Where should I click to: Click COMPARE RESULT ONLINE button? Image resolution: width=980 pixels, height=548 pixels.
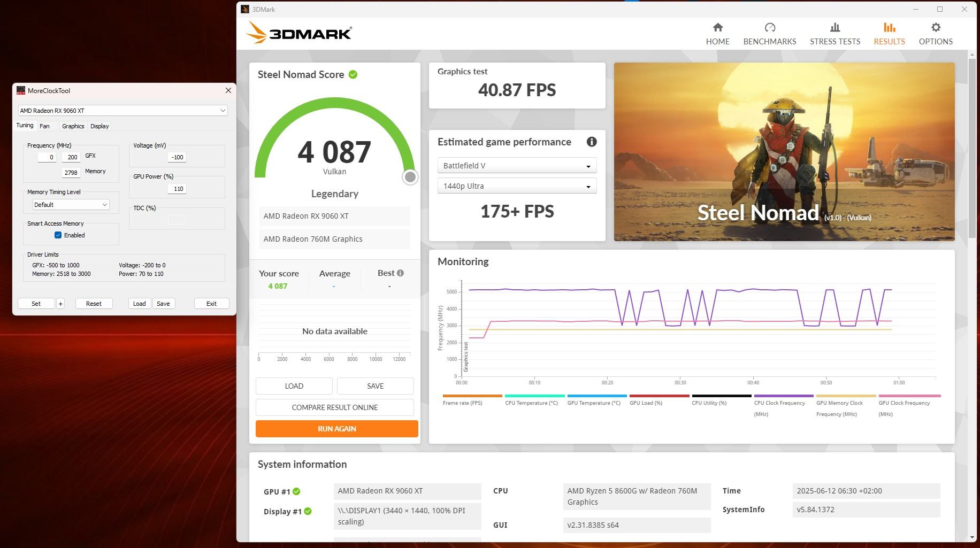tap(335, 407)
